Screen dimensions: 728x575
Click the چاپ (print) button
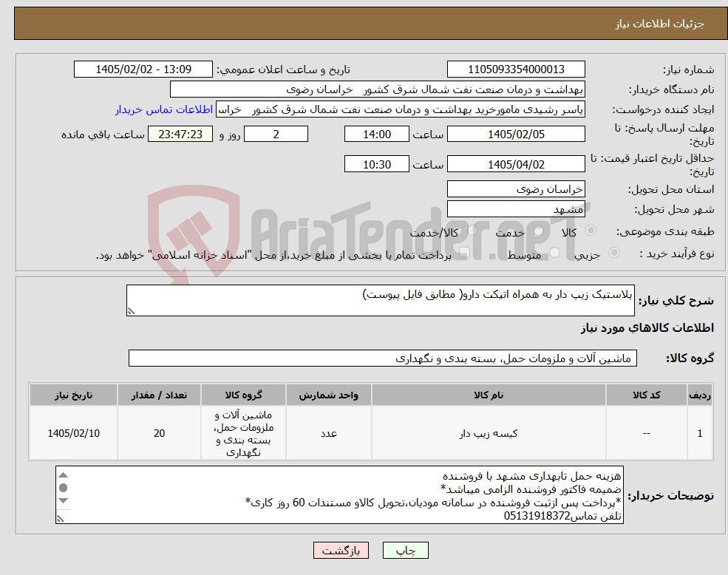[405, 551]
